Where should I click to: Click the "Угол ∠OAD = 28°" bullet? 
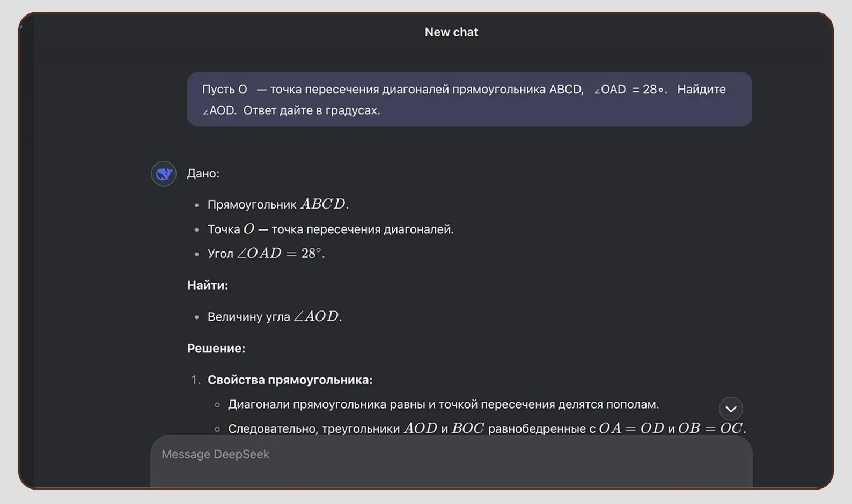pos(266,254)
